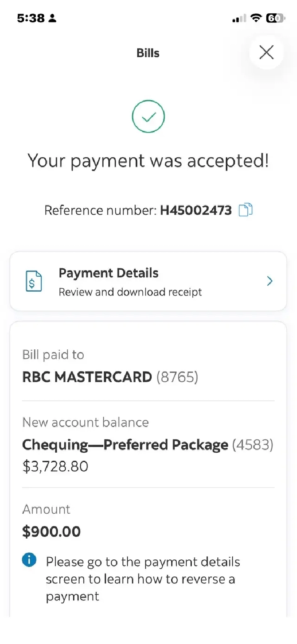Viewport: 297px width, 644px height.
Task: Tap the receipt dollar document icon
Action: click(34, 281)
